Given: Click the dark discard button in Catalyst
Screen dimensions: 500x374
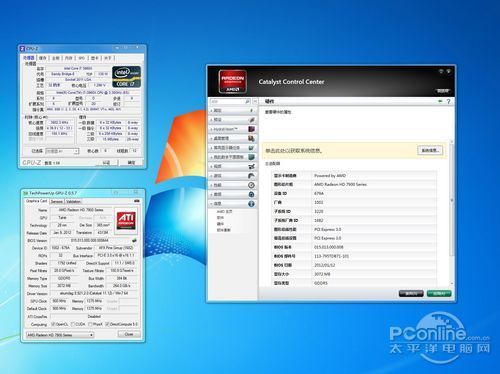Looking at the screenshot, I should pyautogui.click(x=411, y=293).
